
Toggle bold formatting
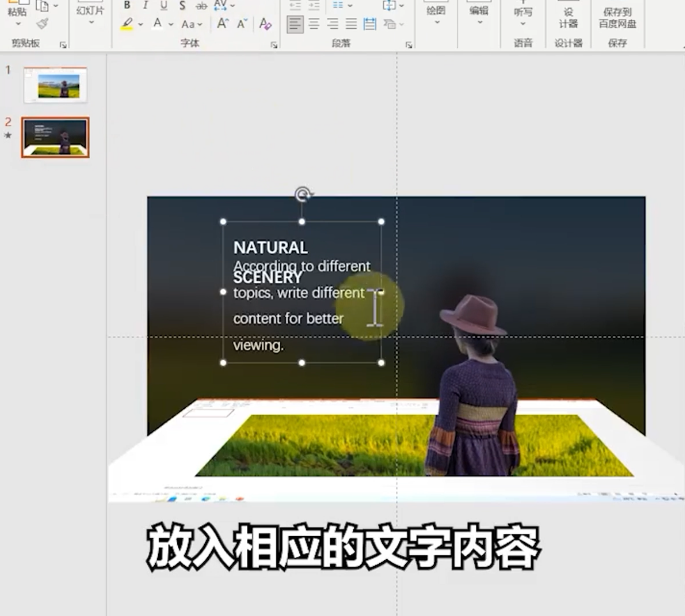coord(127,5)
